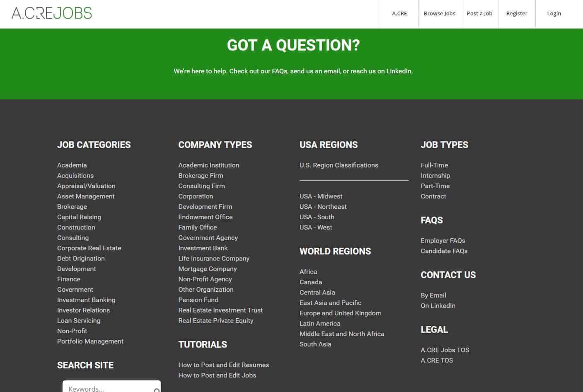
Task: Open How to Post and Edit Resumes
Action: tap(224, 365)
